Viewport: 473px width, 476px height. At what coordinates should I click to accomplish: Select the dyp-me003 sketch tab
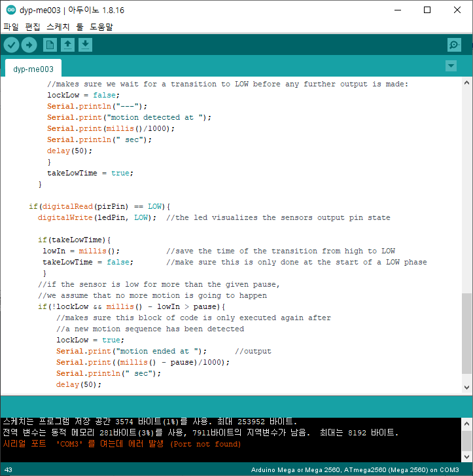click(33, 69)
